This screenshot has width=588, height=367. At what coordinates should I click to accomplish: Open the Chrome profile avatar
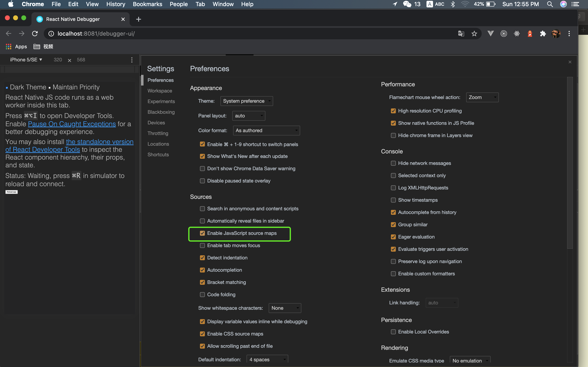pyautogui.click(x=556, y=34)
